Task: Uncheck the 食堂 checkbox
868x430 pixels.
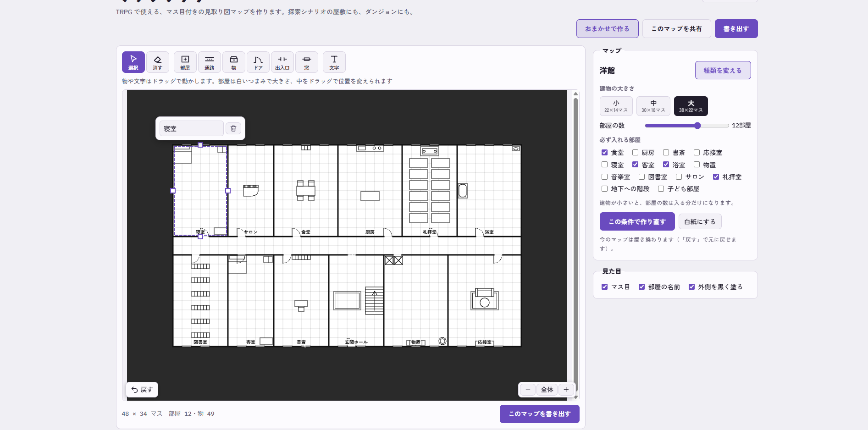Action: tap(604, 153)
